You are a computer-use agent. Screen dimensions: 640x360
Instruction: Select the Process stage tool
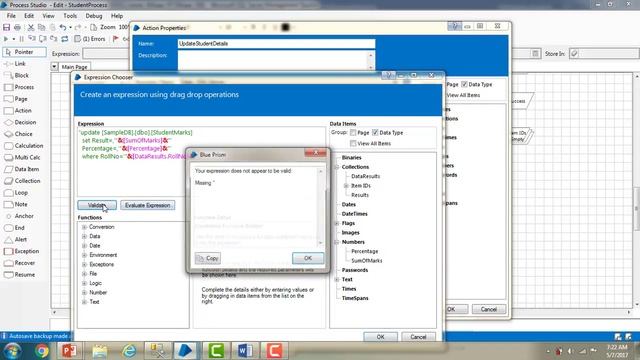click(24, 87)
